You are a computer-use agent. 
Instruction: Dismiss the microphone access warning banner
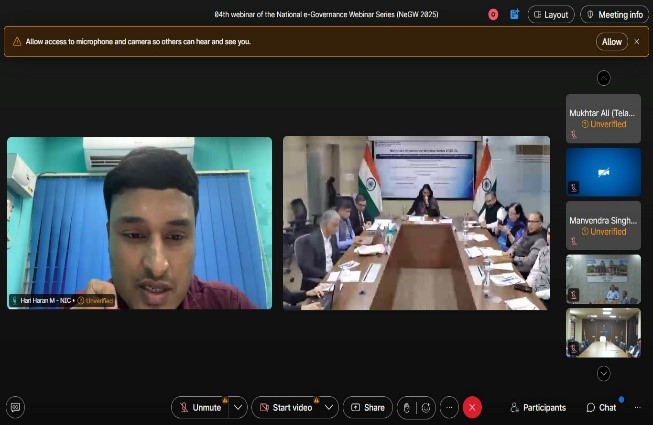(637, 42)
